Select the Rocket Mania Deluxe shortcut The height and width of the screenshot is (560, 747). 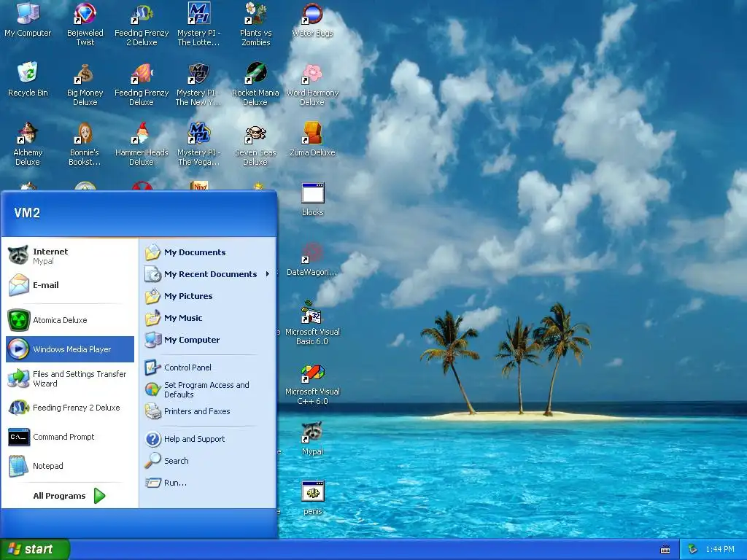tap(255, 85)
